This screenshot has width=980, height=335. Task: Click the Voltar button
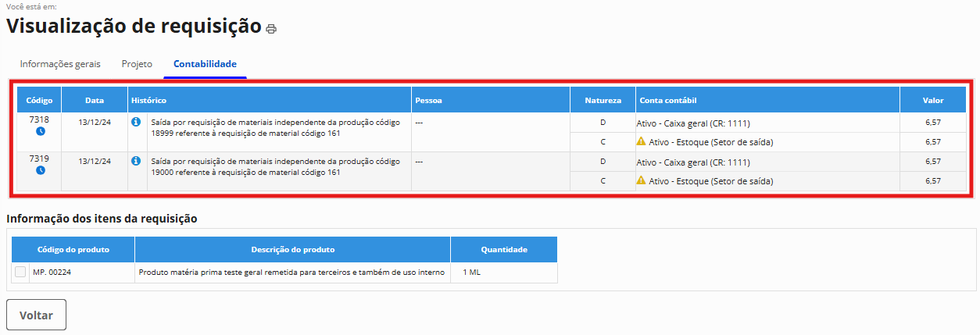[x=37, y=315]
